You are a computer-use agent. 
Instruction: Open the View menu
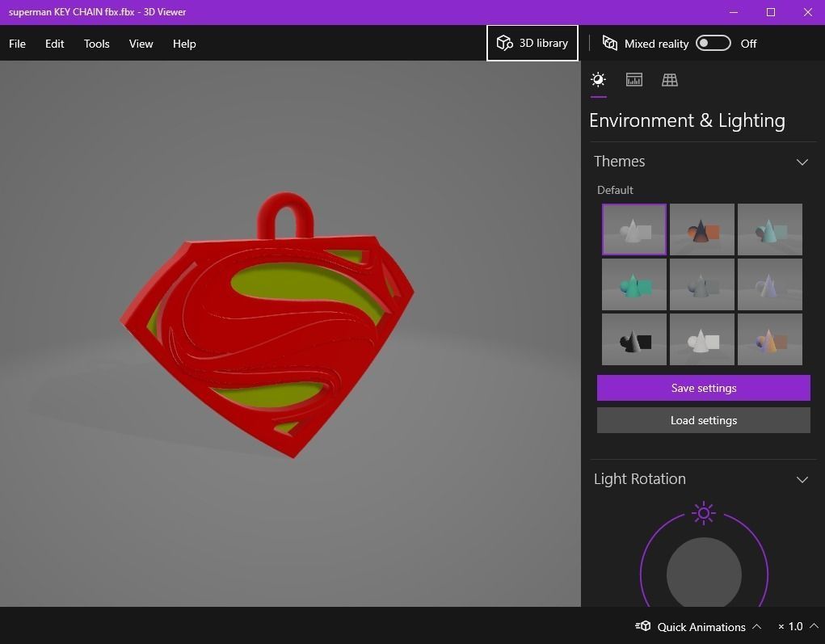pos(141,44)
